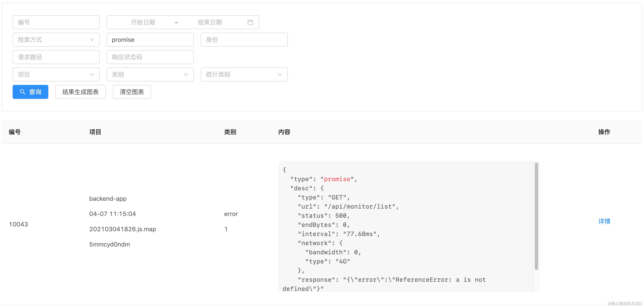
Task: Expand the 检索方式 dropdown arrow
Action: click(92, 39)
